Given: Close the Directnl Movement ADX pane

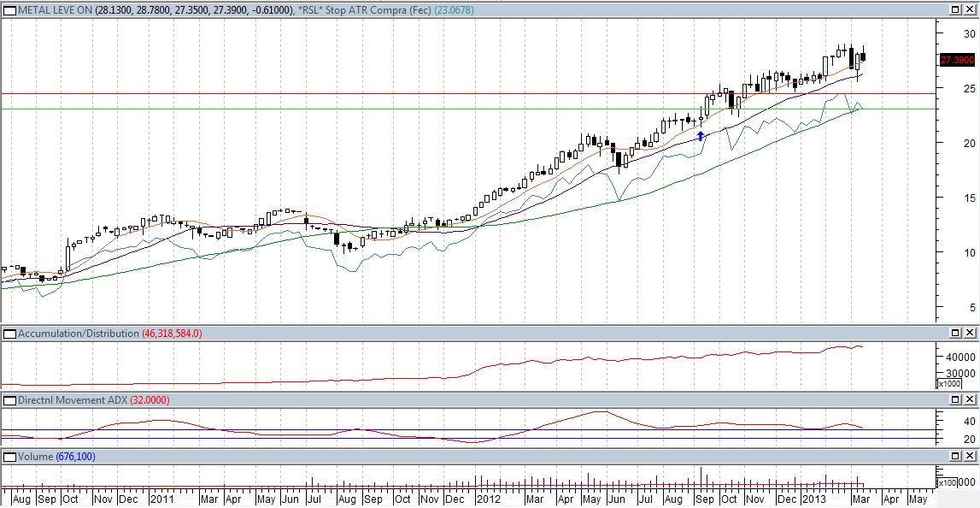Looking at the screenshot, I should pyautogui.click(x=970, y=399).
